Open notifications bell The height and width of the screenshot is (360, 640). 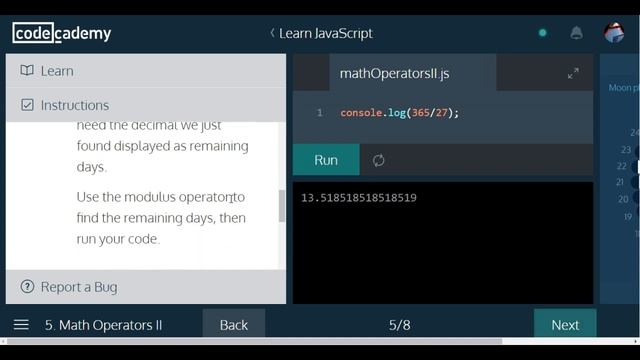(576, 33)
